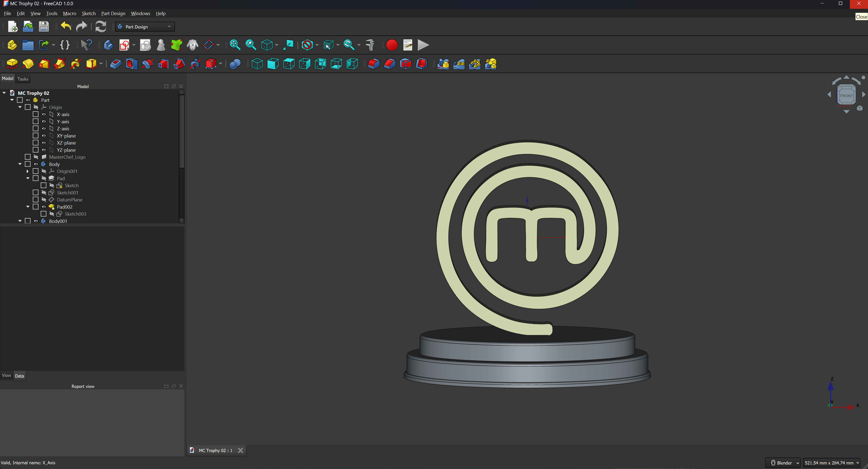This screenshot has height=469, width=868.
Task: Click Fit All view icon
Action: click(x=235, y=45)
